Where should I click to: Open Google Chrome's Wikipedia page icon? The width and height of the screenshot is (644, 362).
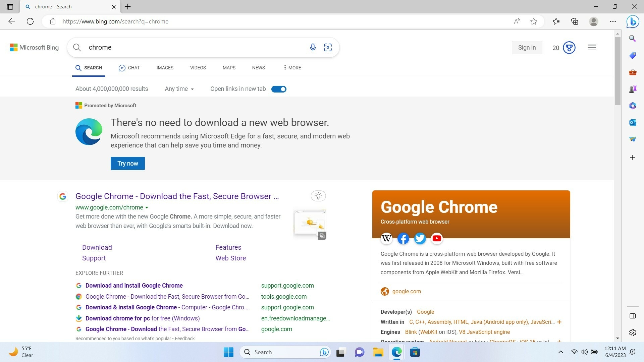[386, 238]
